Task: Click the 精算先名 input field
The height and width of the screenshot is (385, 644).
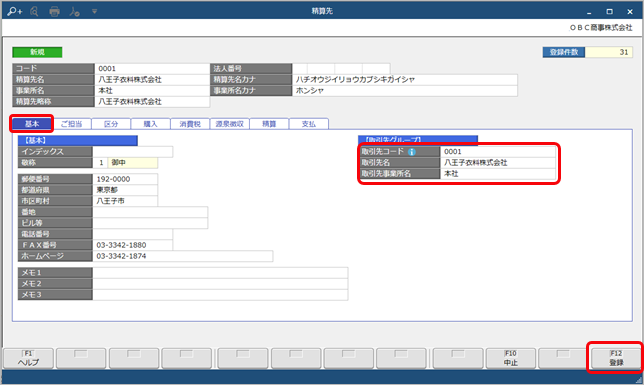Action: 152,80
